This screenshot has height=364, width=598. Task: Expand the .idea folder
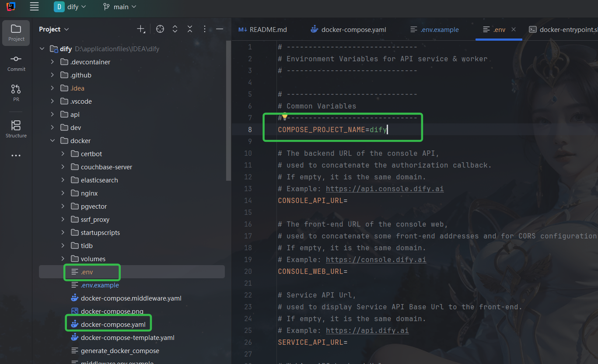(x=52, y=88)
